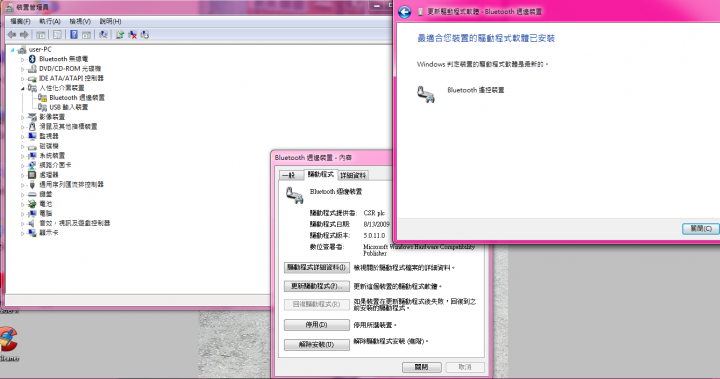Viewport: 720px width, 379px height.
Task: Expand the 通用序列匯流排控制器 category
Action: tap(22, 185)
